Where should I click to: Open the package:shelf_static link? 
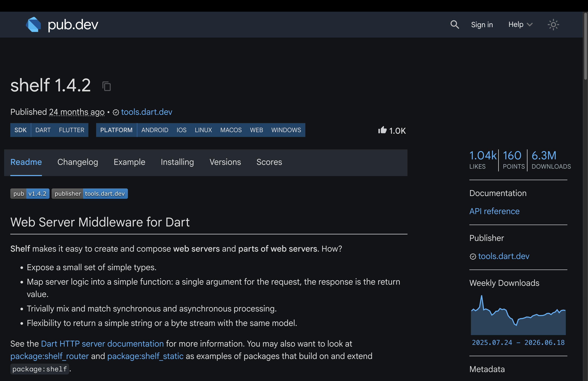pos(145,356)
